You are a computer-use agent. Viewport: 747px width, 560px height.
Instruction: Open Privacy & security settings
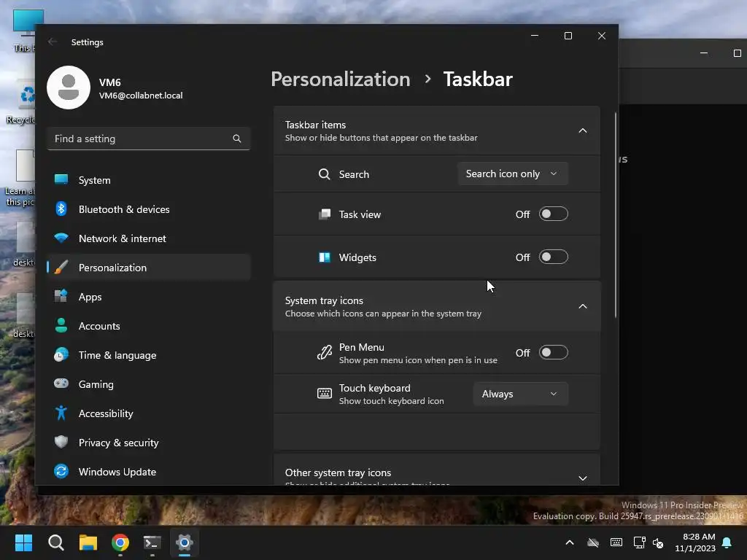[149, 443]
